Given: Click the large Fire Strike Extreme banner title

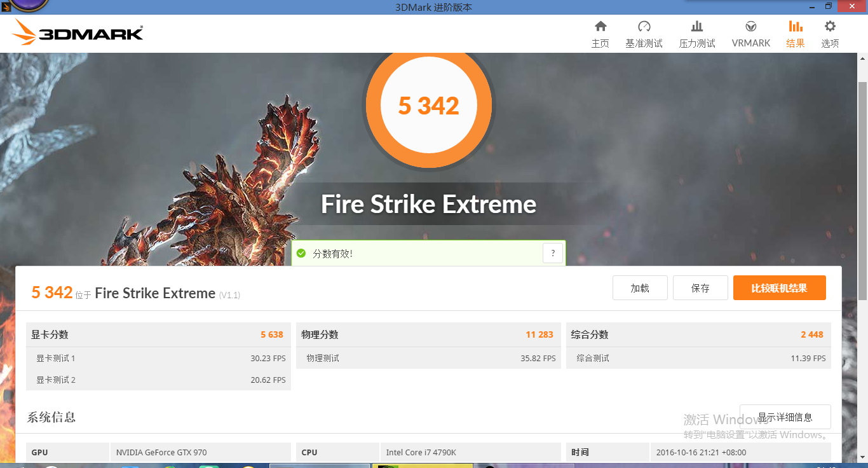Looking at the screenshot, I should [429, 204].
